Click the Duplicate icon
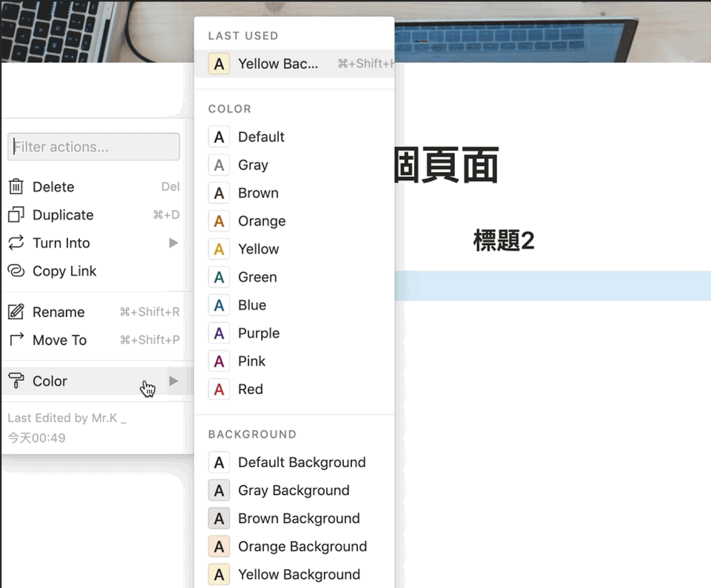711x588 pixels. click(16, 215)
